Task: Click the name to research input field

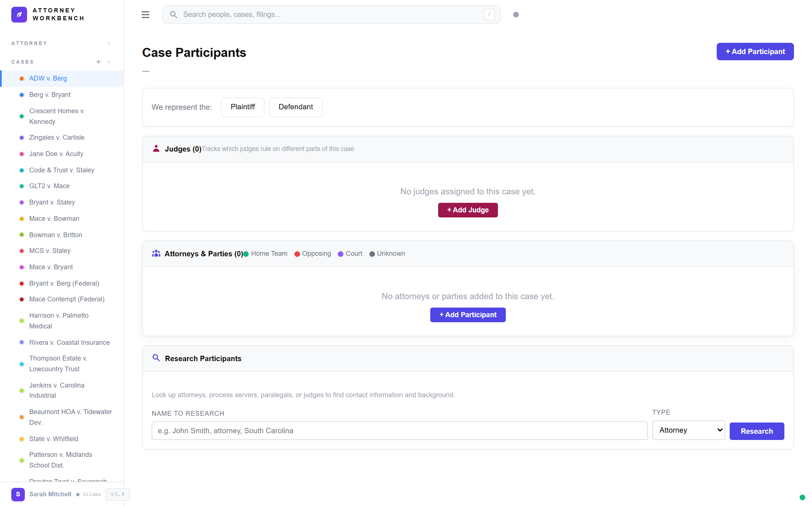Action: click(x=399, y=431)
